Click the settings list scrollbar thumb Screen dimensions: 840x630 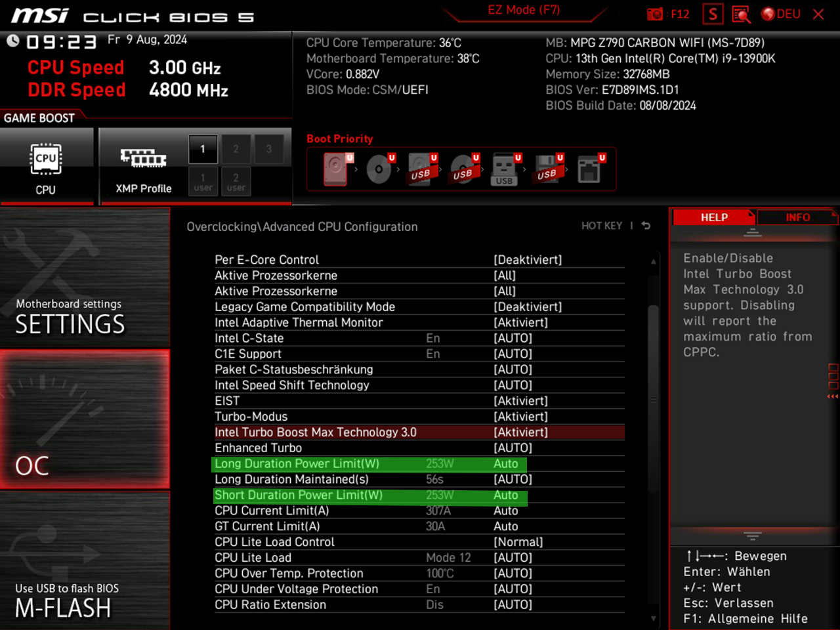[x=653, y=399]
